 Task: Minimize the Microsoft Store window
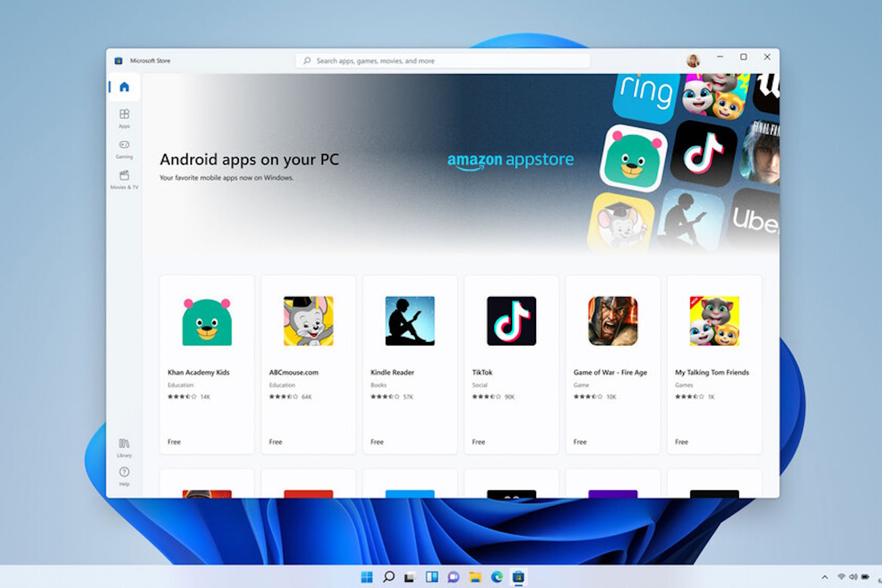pyautogui.click(x=720, y=57)
